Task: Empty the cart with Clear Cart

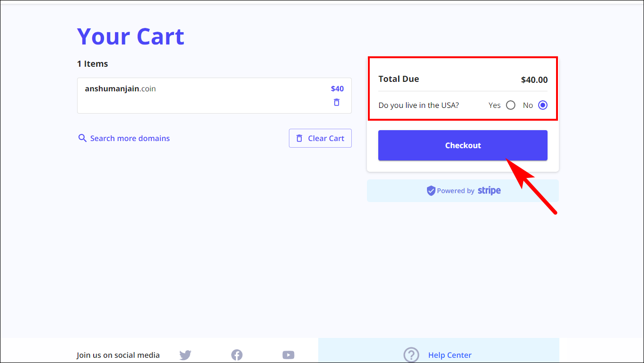Action: click(320, 138)
